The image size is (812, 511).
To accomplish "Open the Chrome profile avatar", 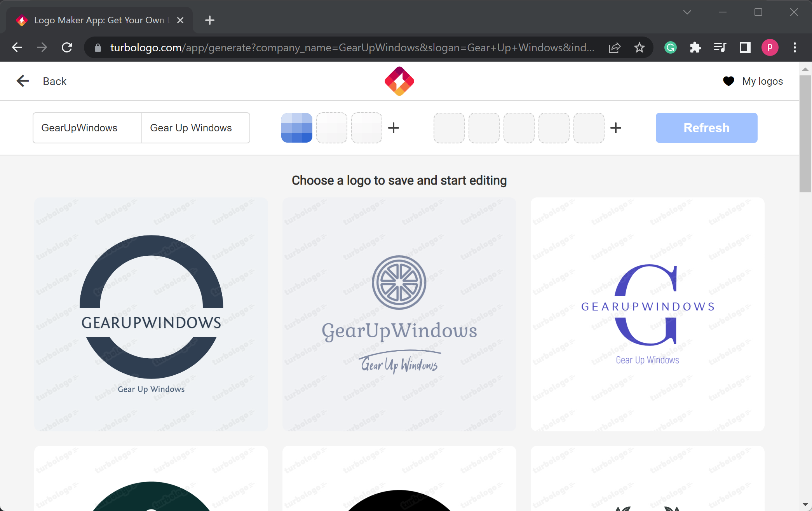I will [x=770, y=47].
